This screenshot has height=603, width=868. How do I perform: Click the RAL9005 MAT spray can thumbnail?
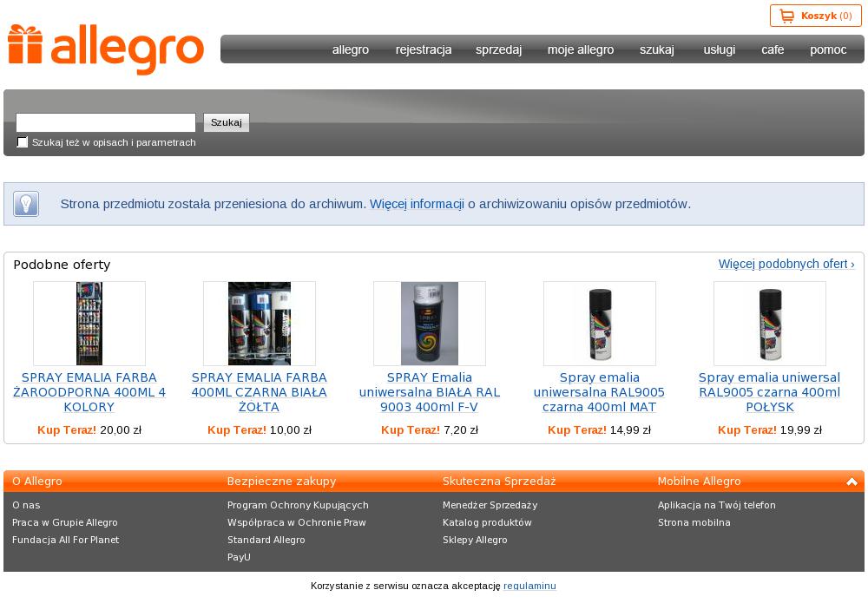600,324
